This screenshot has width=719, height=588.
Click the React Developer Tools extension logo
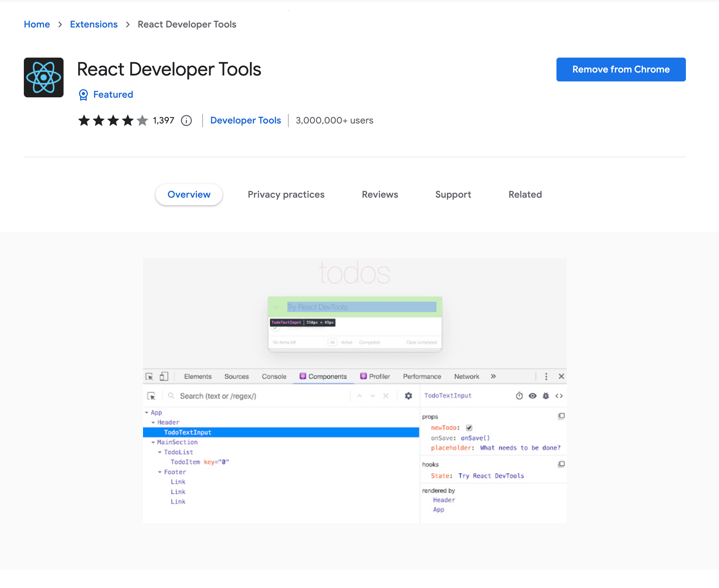(44, 77)
